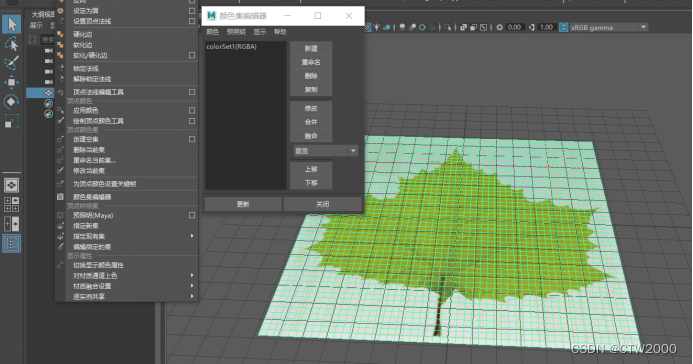Click the gamma value field 1.00
This screenshot has height=364, width=693.
click(547, 27)
